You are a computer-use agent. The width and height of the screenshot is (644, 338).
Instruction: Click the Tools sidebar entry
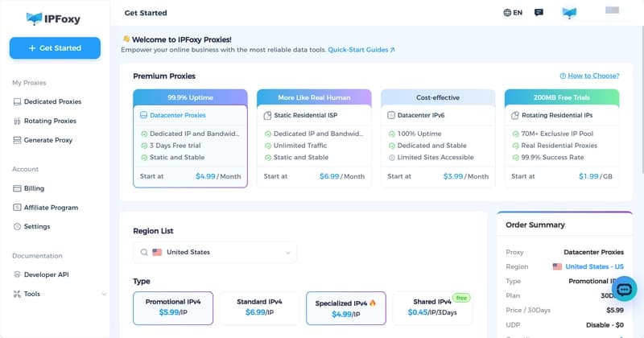pos(32,294)
